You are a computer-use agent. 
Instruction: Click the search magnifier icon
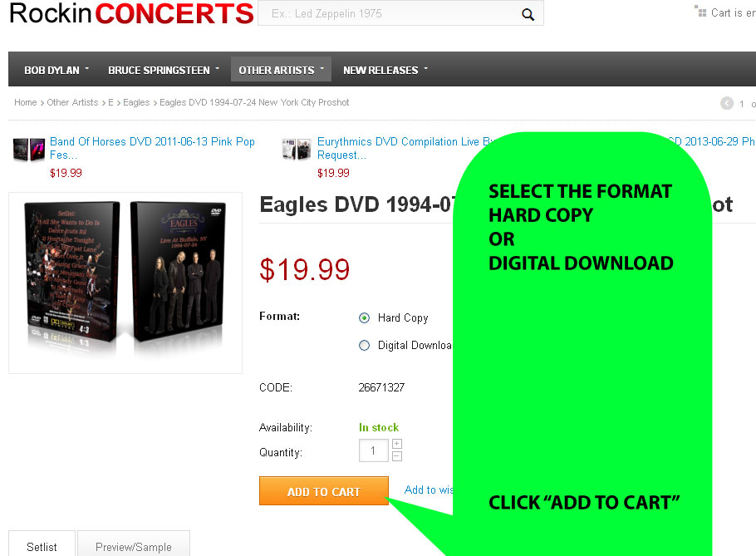(x=528, y=14)
